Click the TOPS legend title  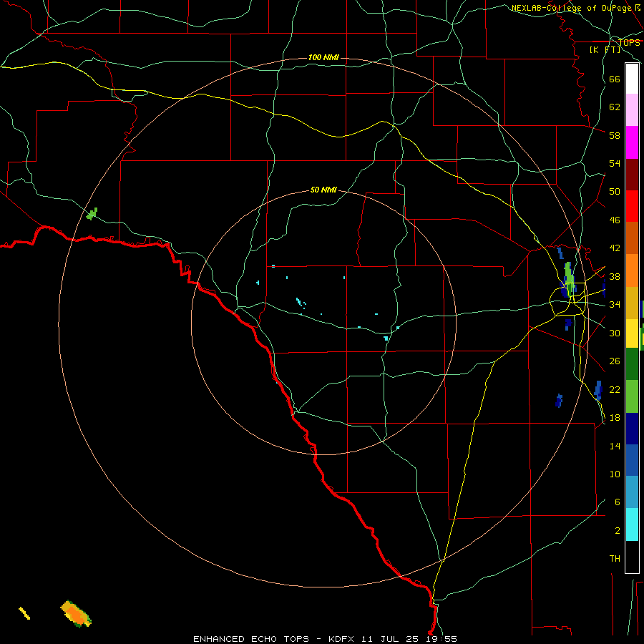(x=629, y=43)
